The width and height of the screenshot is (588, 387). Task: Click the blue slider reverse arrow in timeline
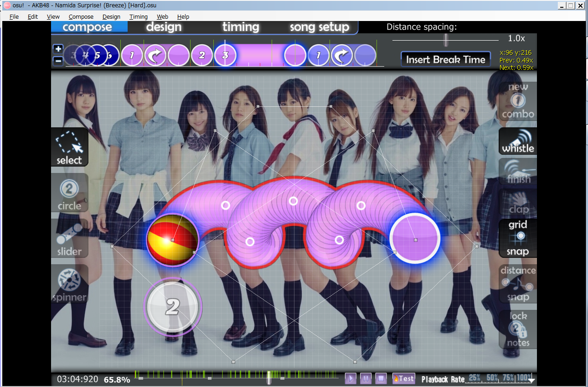[x=342, y=56]
